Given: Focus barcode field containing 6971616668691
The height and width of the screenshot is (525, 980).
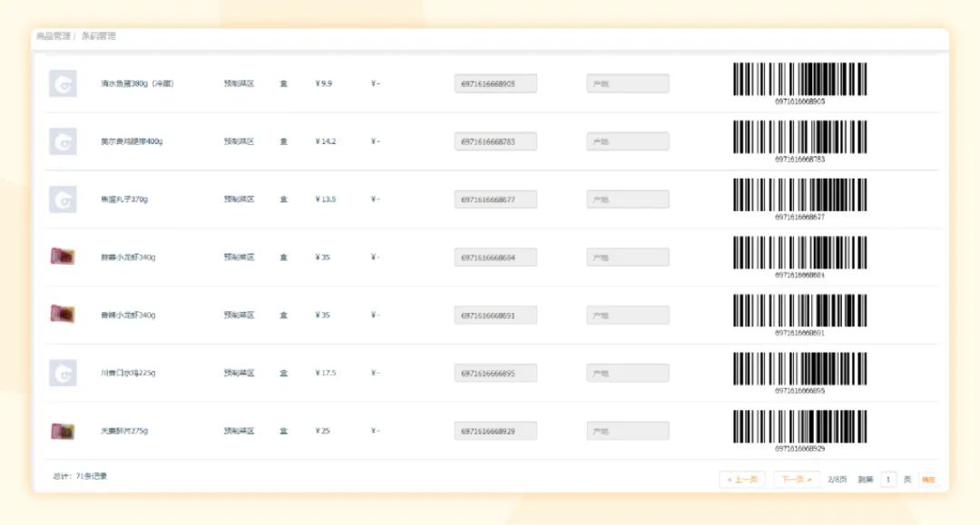Looking at the screenshot, I should coord(495,316).
